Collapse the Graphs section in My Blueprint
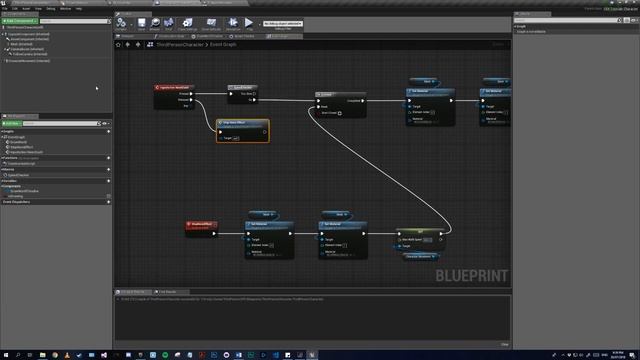 point(2,131)
